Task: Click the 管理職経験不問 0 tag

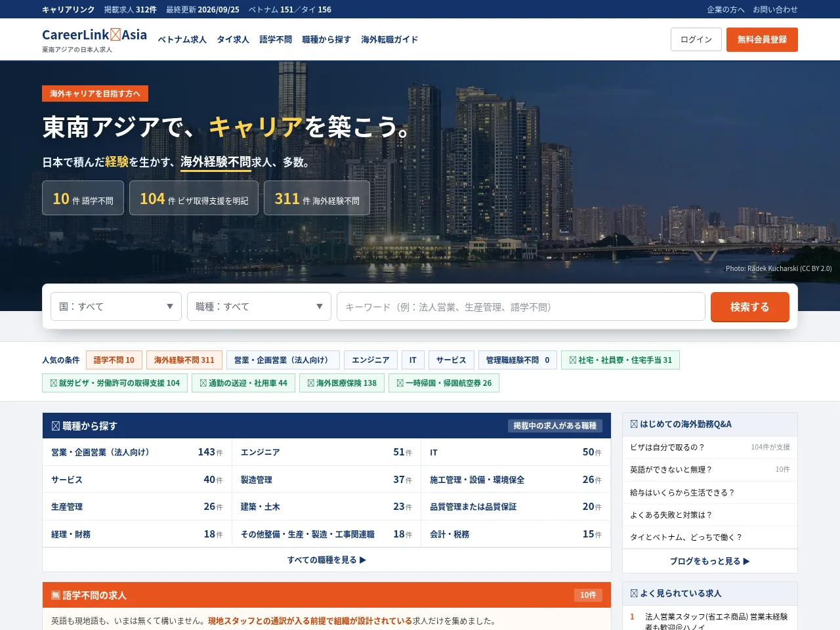Action: pyautogui.click(x=518, y=360)
